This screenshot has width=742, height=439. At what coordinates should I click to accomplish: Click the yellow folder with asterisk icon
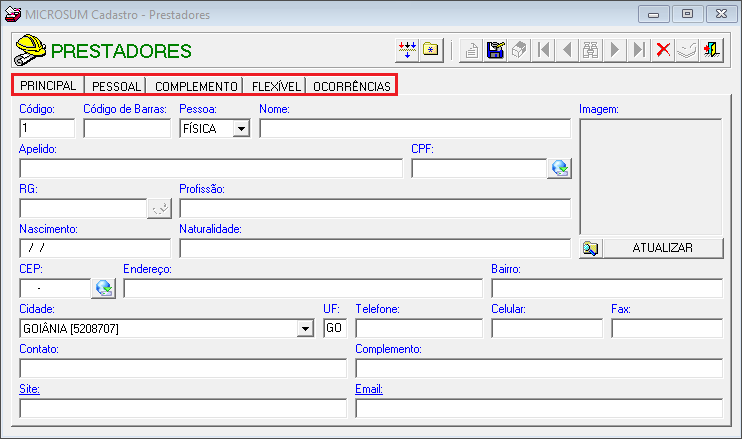[x=431, y=50]
